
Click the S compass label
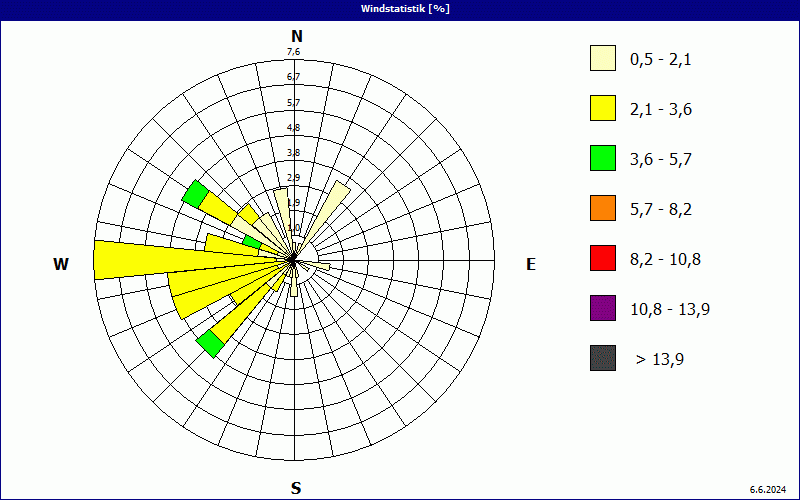(296, 488)
